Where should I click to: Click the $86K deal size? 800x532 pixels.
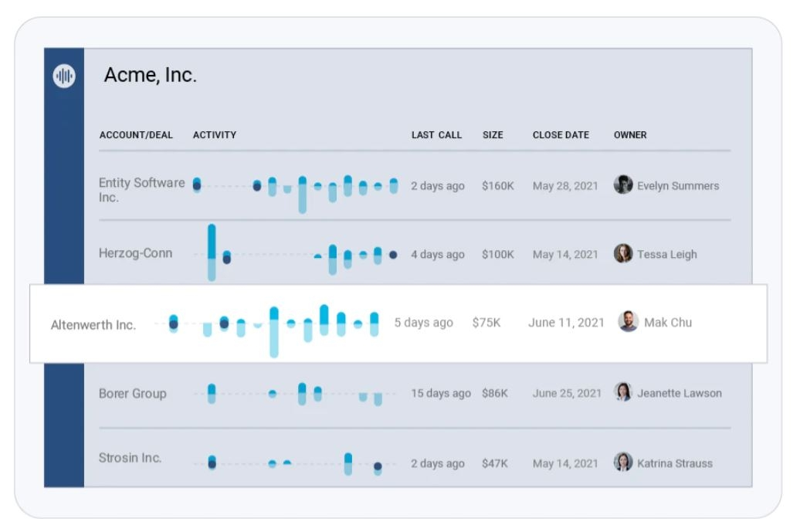pos(495,393)
